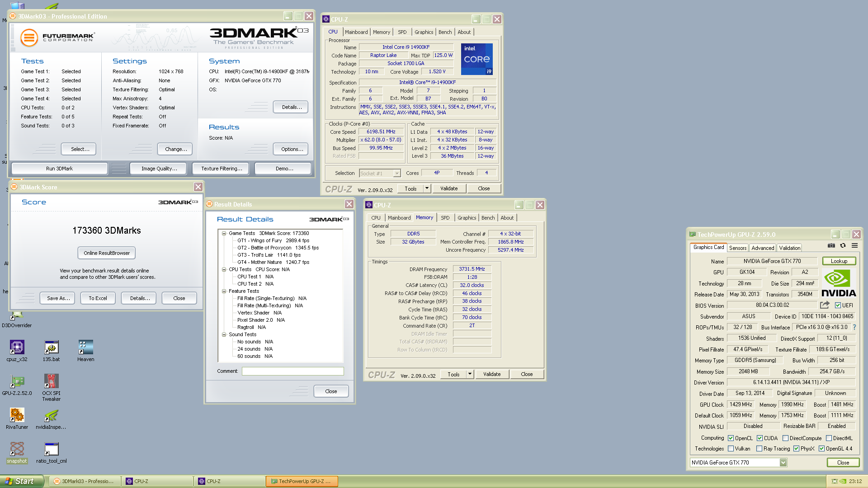Open the Socket #1 selection dropdown in CPU-Z
The width and height of the screenshot is (868, 488).
point(396,174)
